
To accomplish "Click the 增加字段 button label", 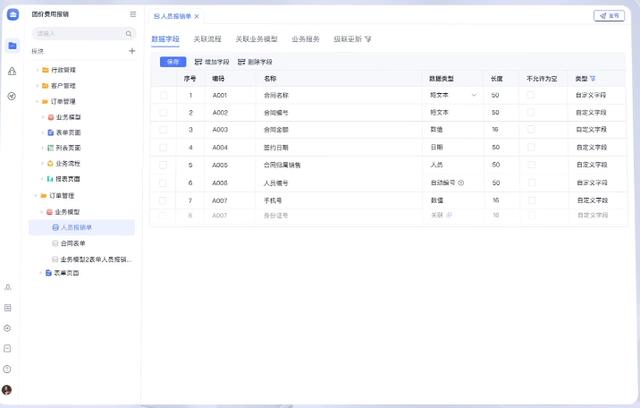I will [x=217, y=62].
